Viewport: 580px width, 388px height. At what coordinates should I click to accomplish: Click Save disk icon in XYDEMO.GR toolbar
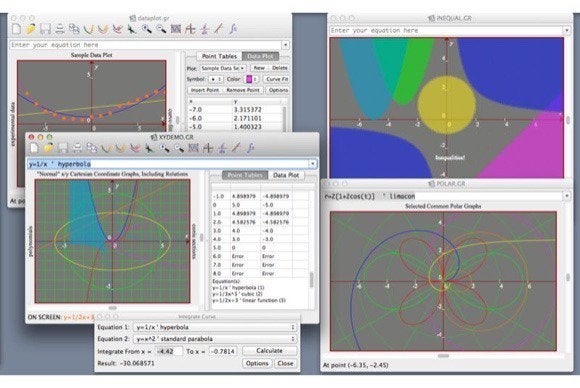63,148
